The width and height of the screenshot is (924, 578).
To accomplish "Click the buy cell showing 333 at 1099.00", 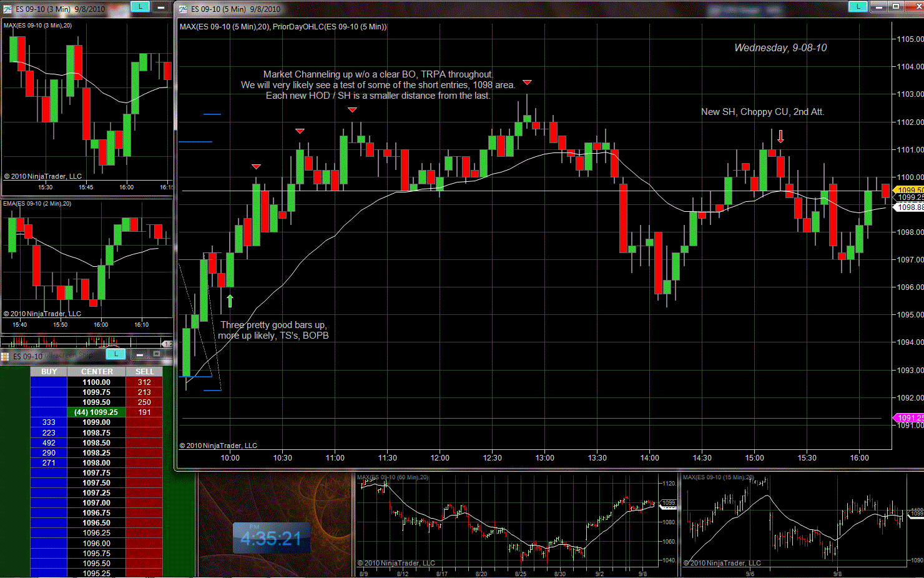I will coord(49,422).
